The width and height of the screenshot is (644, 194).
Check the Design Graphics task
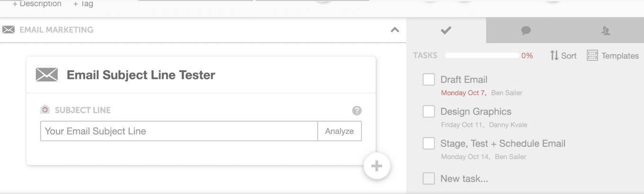[x=429, y=112]
